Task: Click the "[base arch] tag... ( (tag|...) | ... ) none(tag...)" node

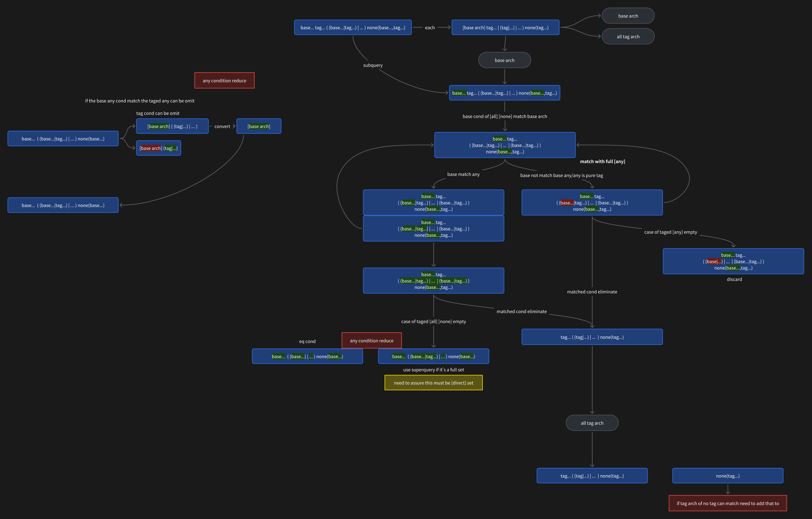Action: [x=505, y=28]
